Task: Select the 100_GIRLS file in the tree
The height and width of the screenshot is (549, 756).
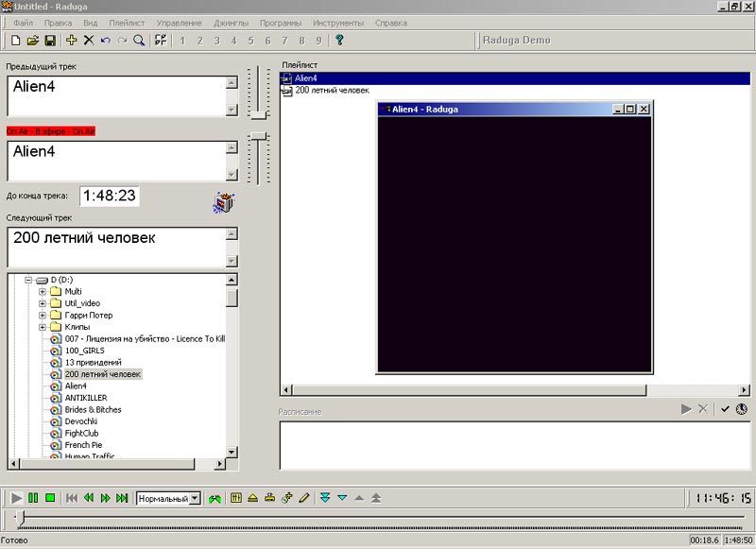Action: [x=84, y=351]
